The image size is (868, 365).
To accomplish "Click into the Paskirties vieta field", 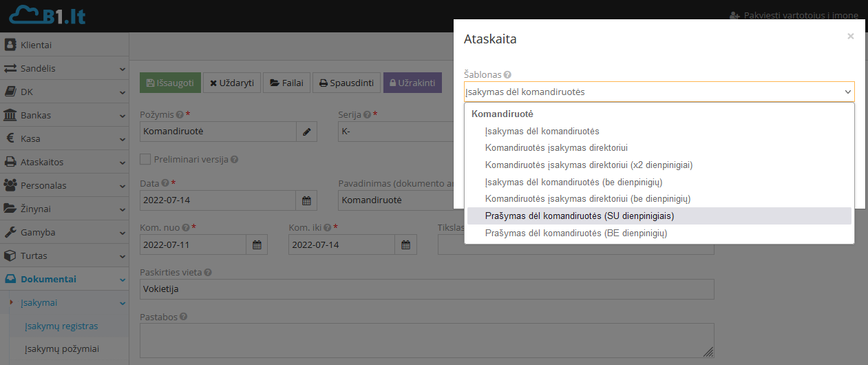I will point(426,289).
